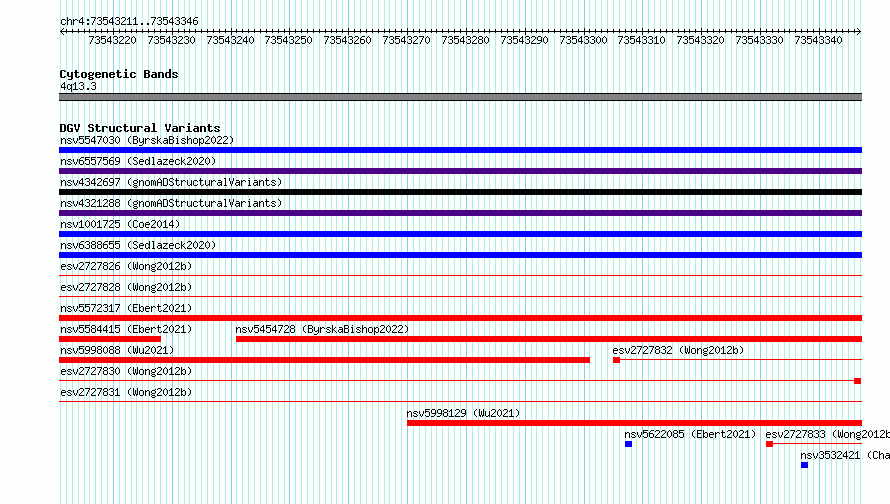Screen dimensions: 890x504
Task: Click the small blue square of nsv3532421
Action: (x=804, y=465)
